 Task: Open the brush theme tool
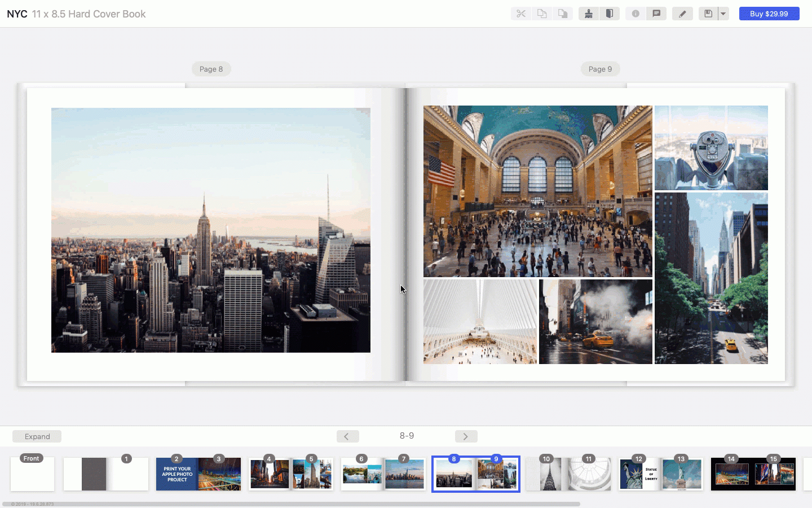tap(589, 14)
